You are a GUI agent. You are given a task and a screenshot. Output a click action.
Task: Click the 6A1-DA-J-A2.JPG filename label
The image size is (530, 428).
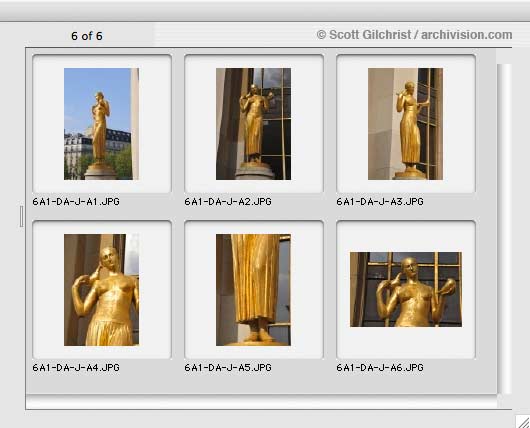pos(228,202)
